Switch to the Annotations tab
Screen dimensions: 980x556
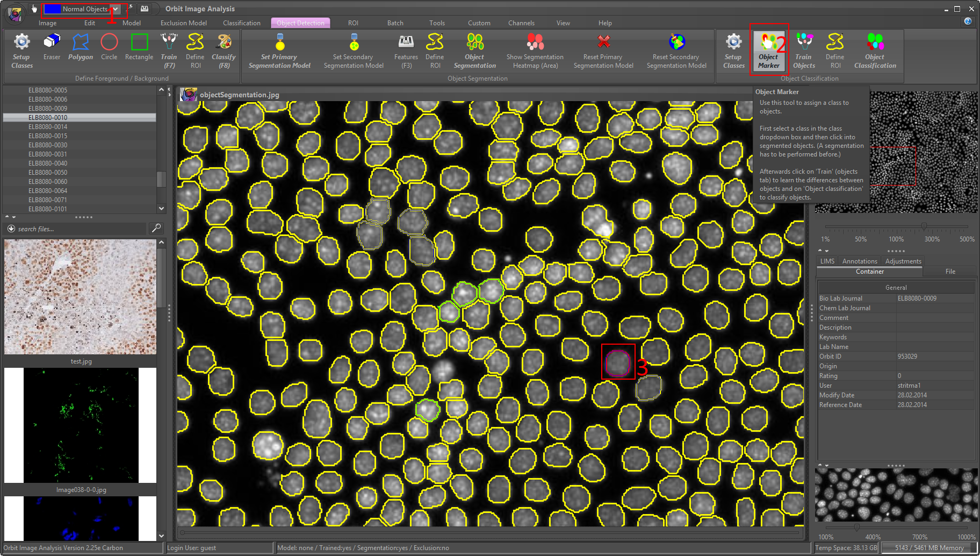[860, 261]
